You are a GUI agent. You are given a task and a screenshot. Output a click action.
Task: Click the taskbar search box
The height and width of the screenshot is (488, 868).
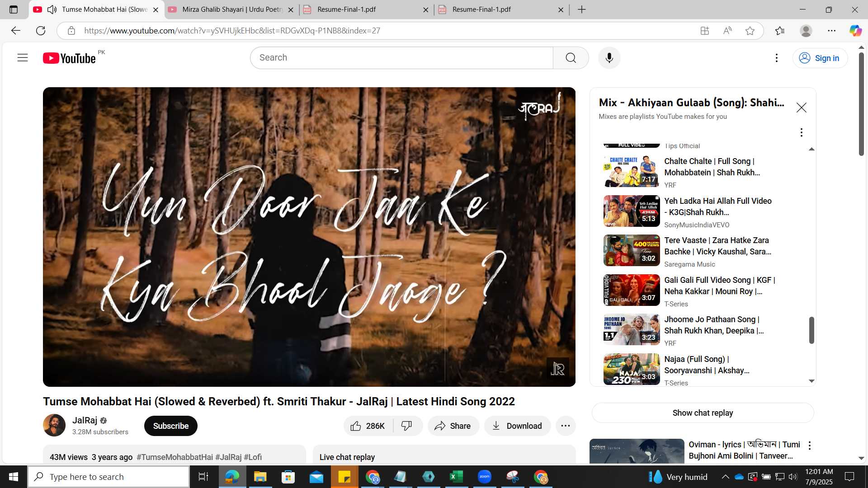109,477
